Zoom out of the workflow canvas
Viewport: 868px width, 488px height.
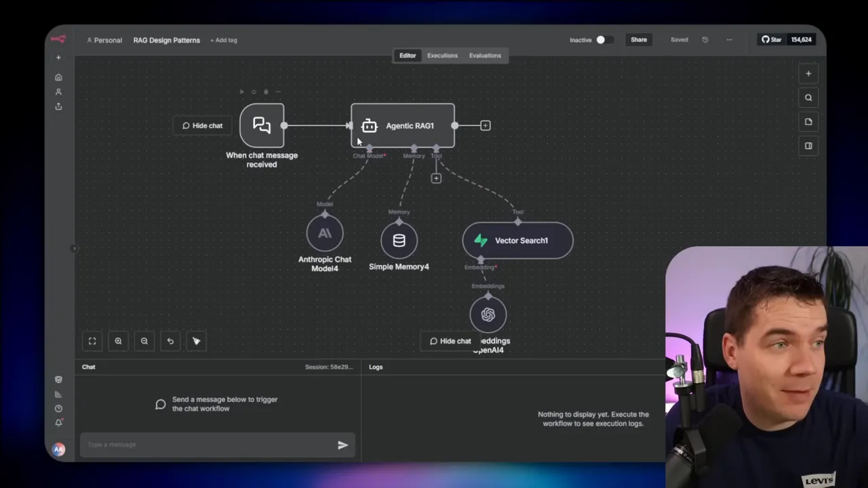[144, 341]
